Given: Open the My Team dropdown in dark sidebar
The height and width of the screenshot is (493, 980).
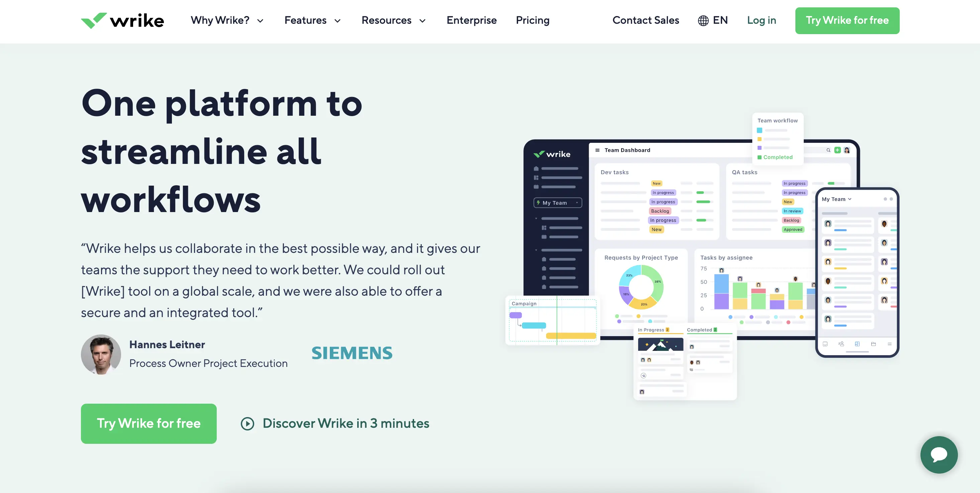Looking at the screenshot, I should tap(558, 203).
